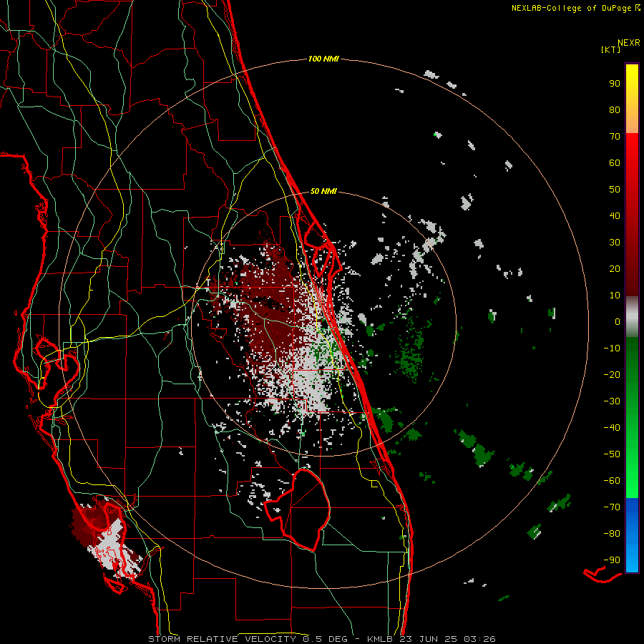Click the positive 80 knot scale label
This screenshot has width=644, height=644.
[615, 109]
